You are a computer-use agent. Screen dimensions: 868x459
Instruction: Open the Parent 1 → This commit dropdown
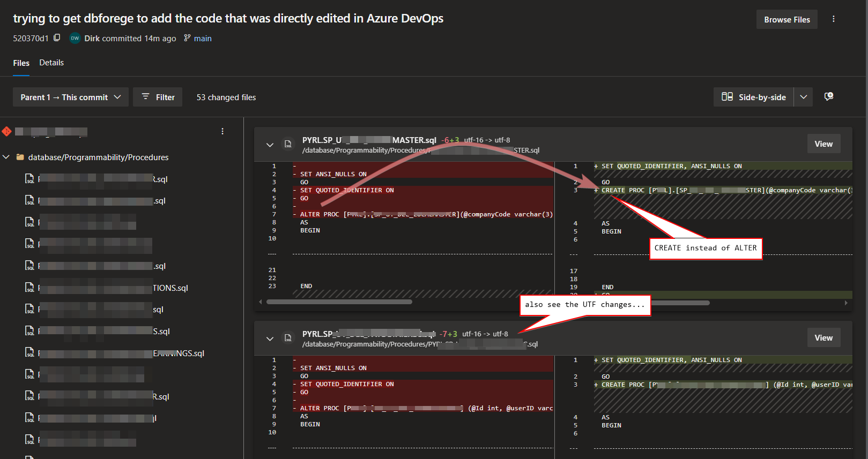[x=71, y=97]
